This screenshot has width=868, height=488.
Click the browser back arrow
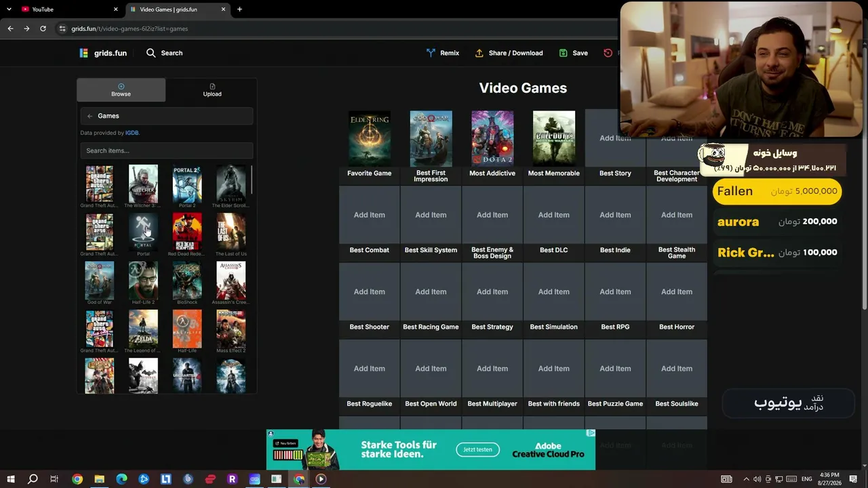(10, 28)
